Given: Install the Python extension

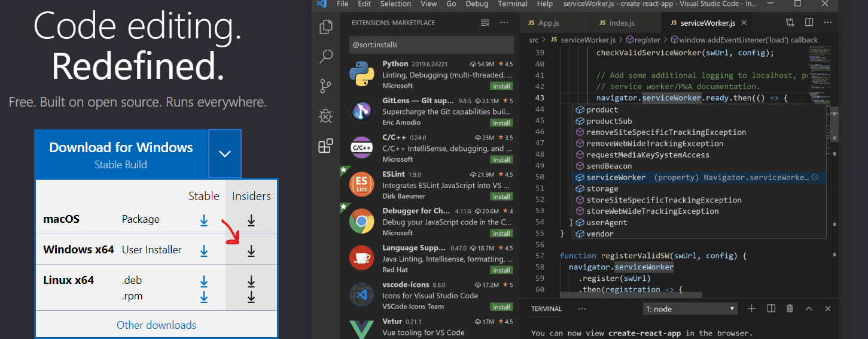Looking at the screenshot, I should pyautogui.click(x=501, y=86).
